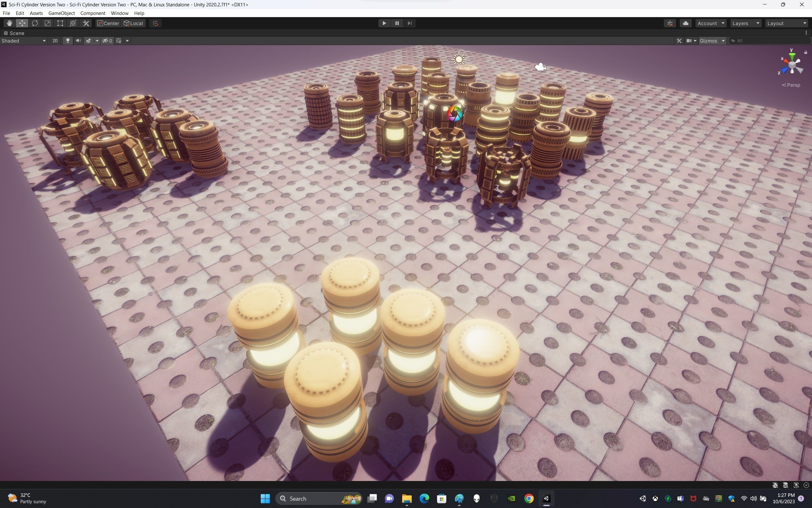Click the taskbar Search box
812x508 pixels.
(x=318, y=498)
